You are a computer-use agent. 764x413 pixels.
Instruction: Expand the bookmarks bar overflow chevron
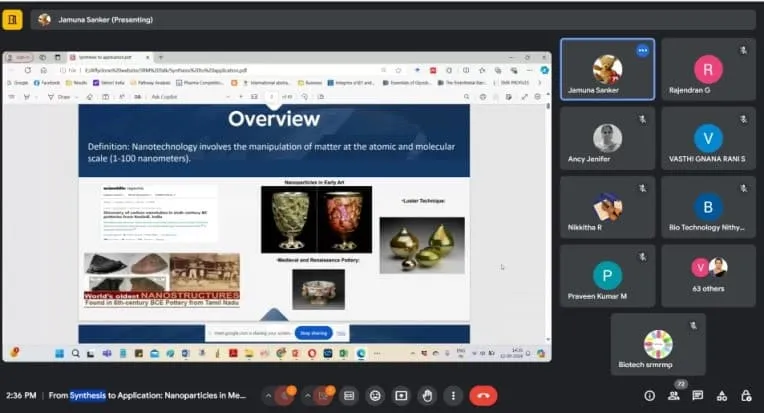point(539,83)
